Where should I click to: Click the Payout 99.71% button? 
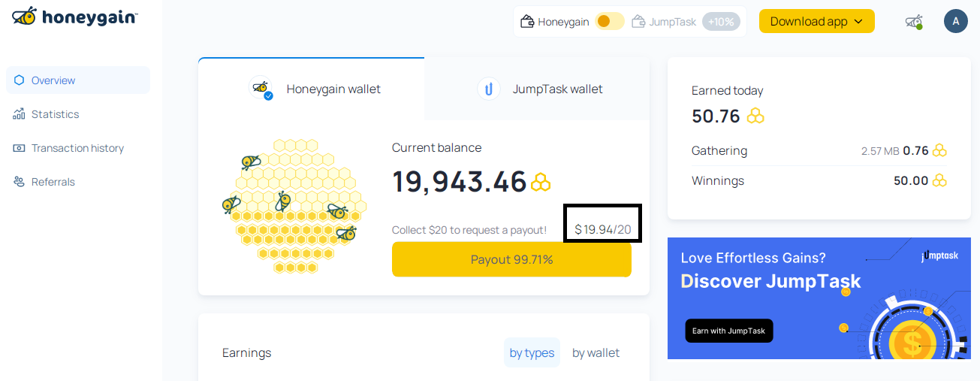point(511,259)
